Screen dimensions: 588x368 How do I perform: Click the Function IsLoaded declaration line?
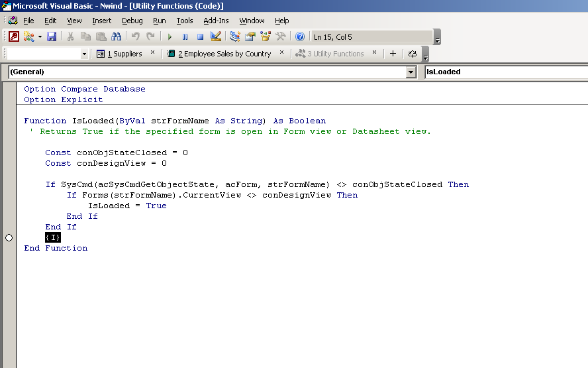pos(175,121)
